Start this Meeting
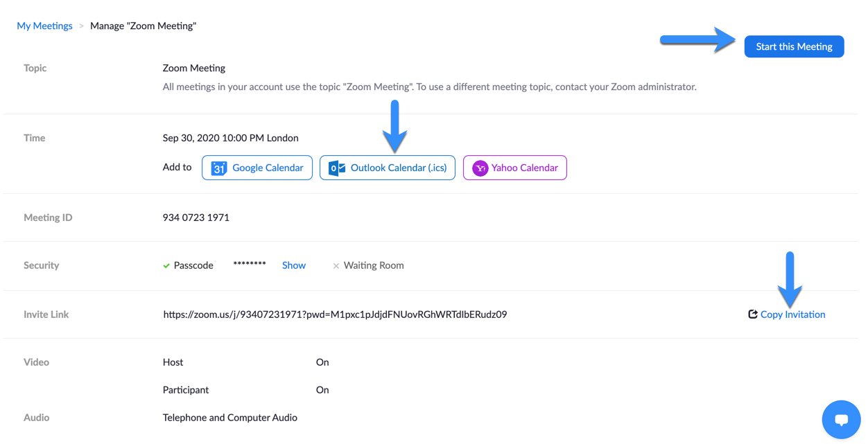868x444 pixels. click(794, 46)
